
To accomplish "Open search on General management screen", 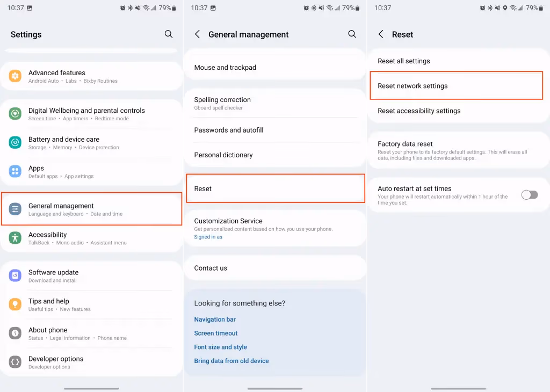I will tap(352, 34).
